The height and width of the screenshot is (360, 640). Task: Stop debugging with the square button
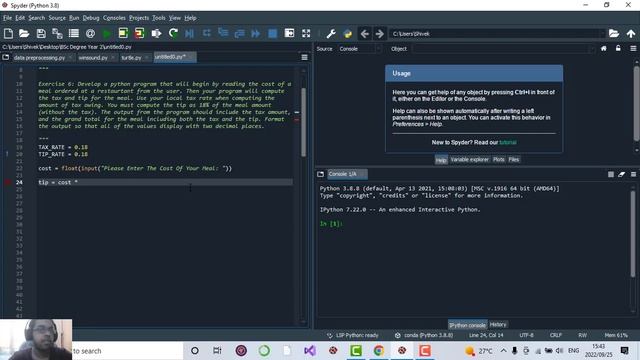(273, 33)
